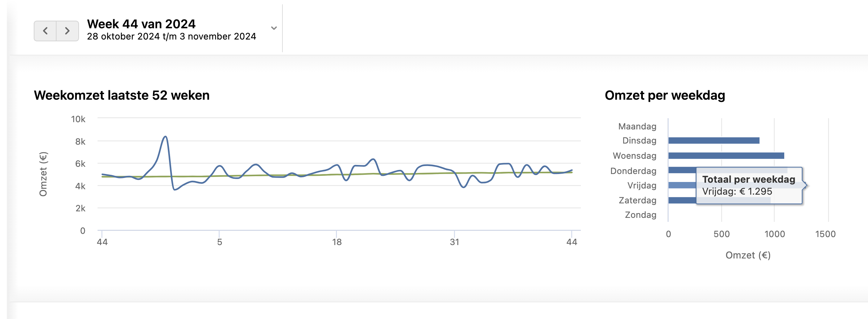Go to the previous week arrow

click(45, 31)
